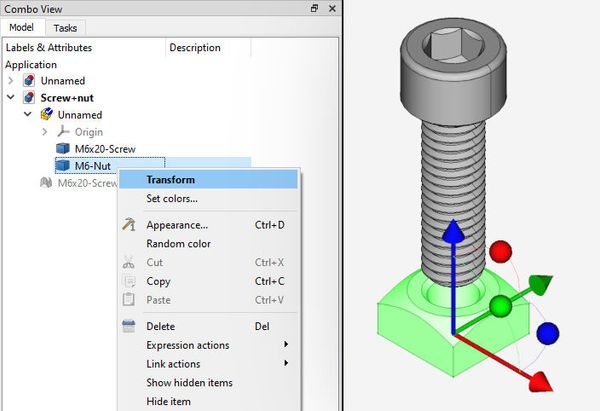The image size is (600, 411).
Task: Click the Labels & Attributes column header
Action: point(49,47)
